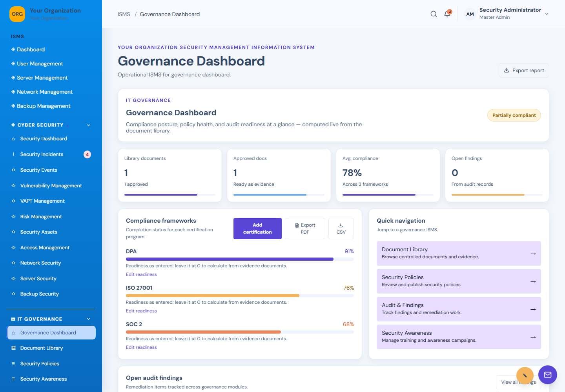Export frameworks as PDF
This screenshot has height=392, width=565.
pos(305,229)
